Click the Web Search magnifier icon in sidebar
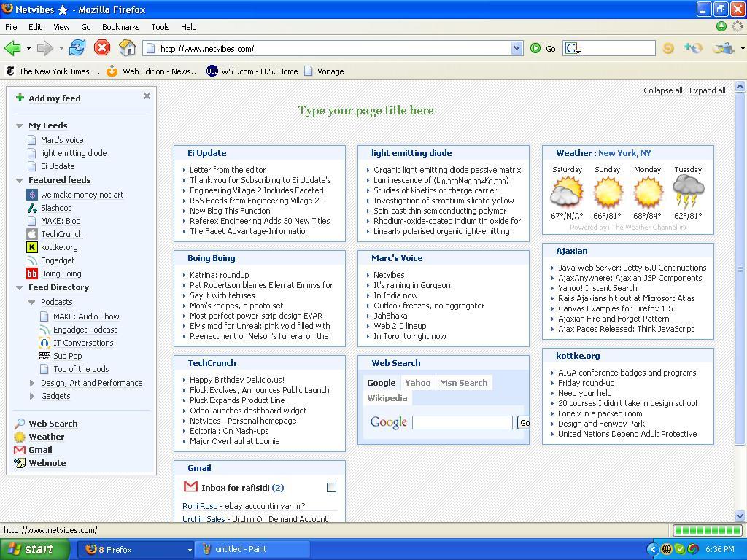 pyautogui.click(x=20, y=424)
